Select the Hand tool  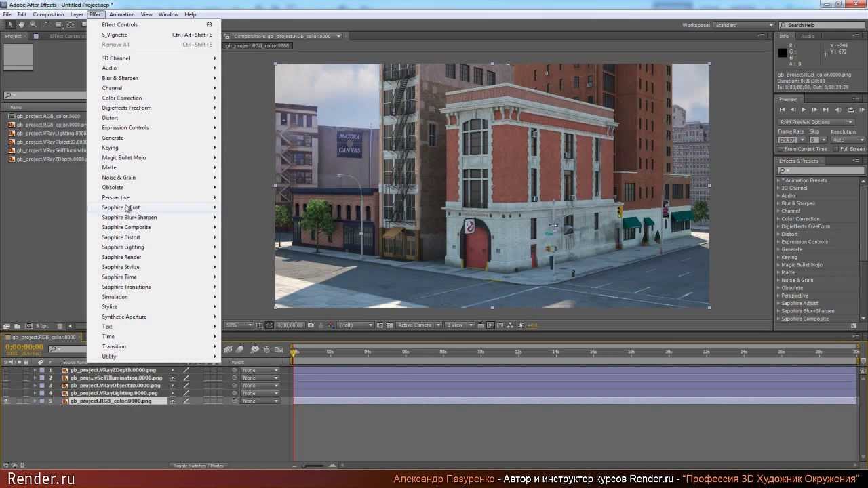[x=21, y=24]
